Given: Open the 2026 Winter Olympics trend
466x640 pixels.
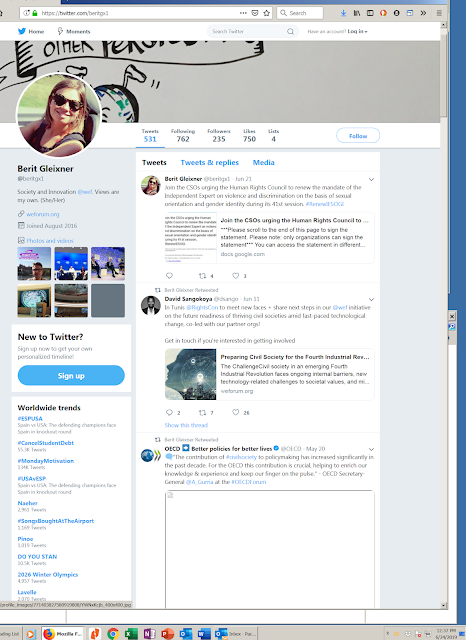Looking at the screenshot, I should pyautogui.click(x=48, y=574).
